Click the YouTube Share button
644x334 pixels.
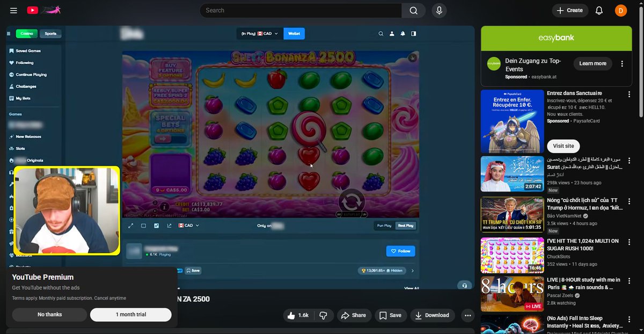point(354,315)
